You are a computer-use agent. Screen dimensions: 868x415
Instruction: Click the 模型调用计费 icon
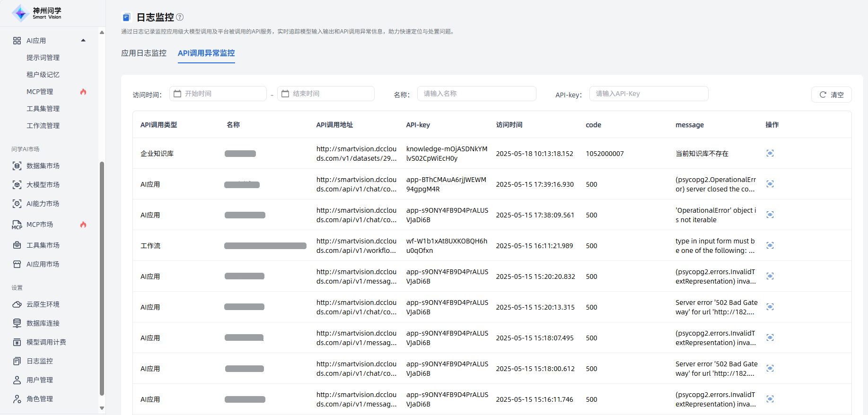point(17,342)
